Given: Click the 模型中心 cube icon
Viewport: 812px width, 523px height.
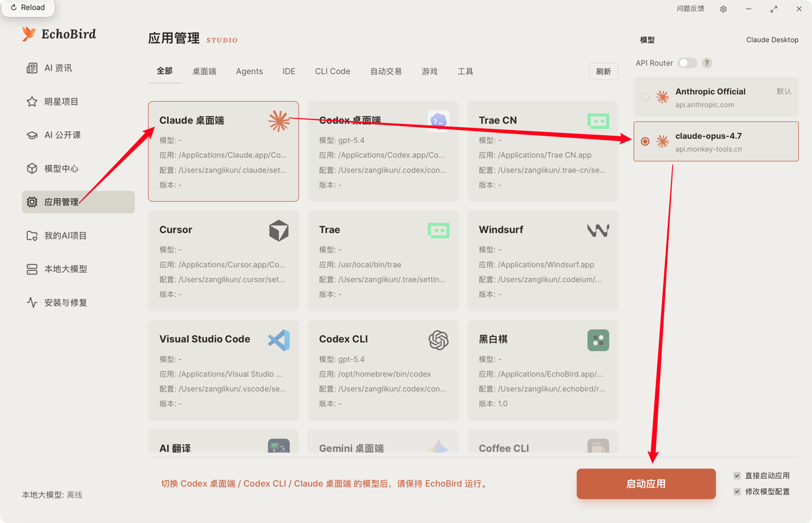Looking at the screenshot, I should click(32, 168).
